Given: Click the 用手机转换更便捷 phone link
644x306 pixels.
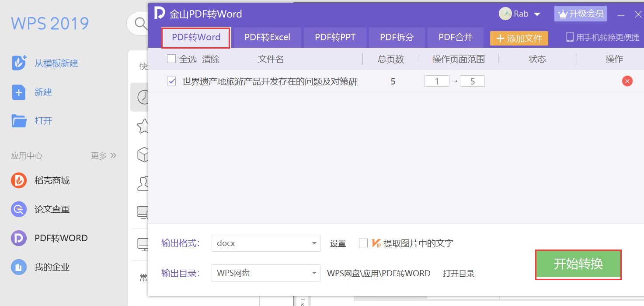Looking at the screenshot, I should pyautogui.click(x=602, y=37).
